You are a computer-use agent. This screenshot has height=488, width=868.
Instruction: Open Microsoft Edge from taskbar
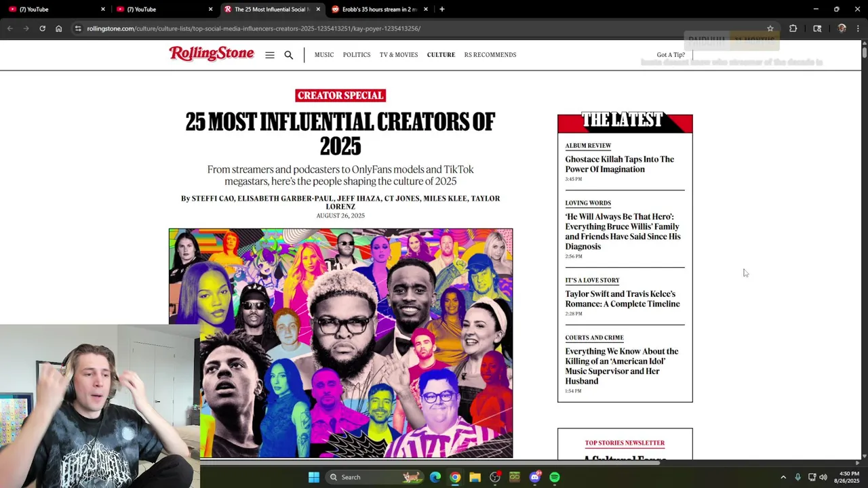[435, 477]
